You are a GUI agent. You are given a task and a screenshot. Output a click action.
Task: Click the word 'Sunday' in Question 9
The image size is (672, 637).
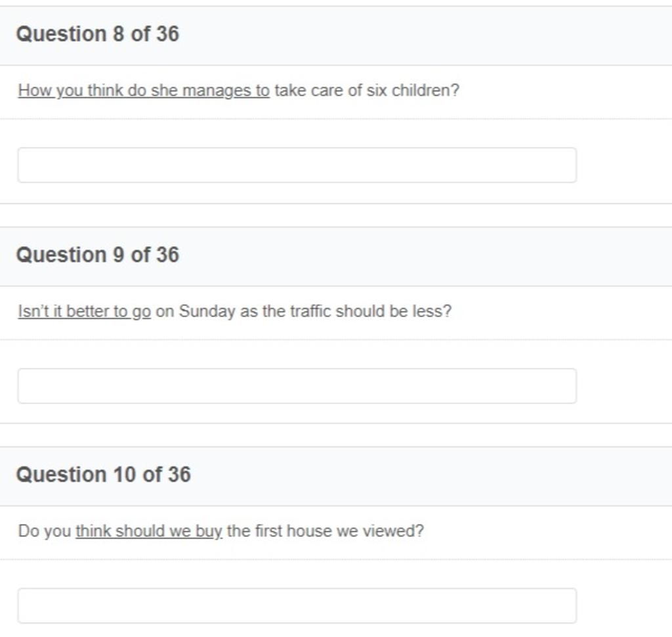207,312
